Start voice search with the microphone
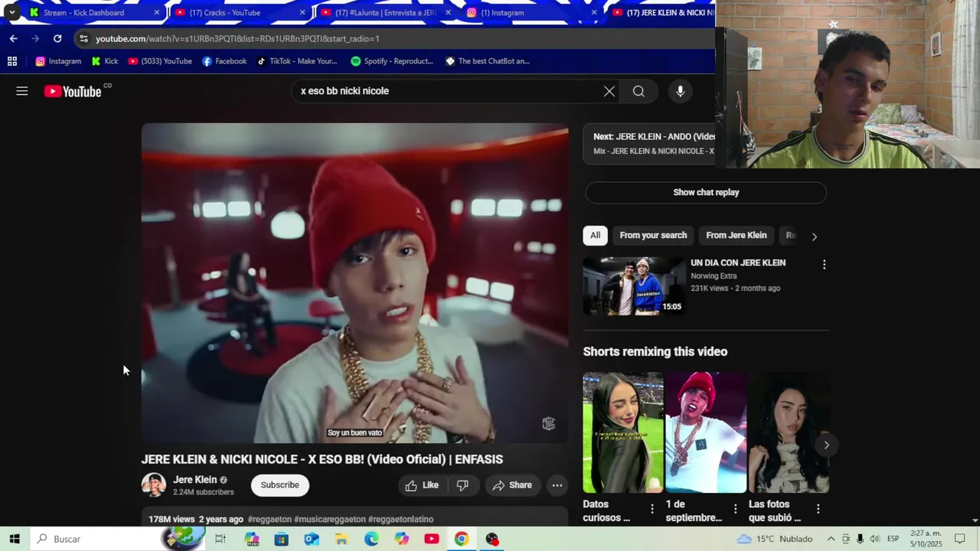 680,91
